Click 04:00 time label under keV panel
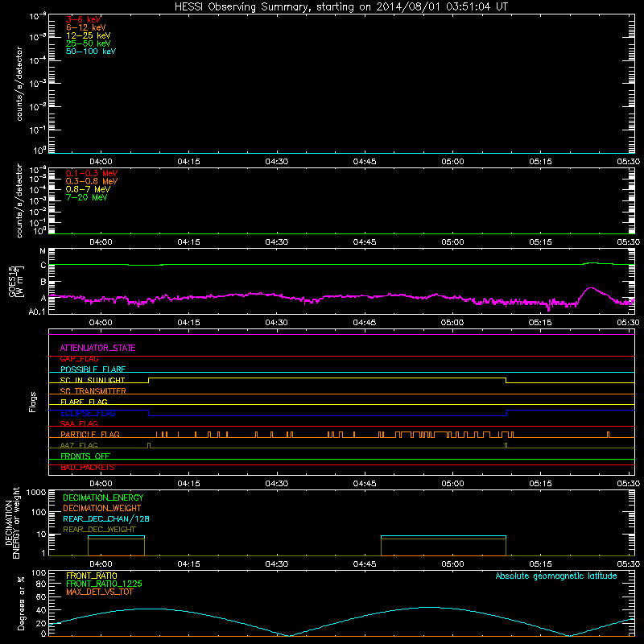Viewport: 644px width, 644px height. pyautogui.click(x=101, y=162)
